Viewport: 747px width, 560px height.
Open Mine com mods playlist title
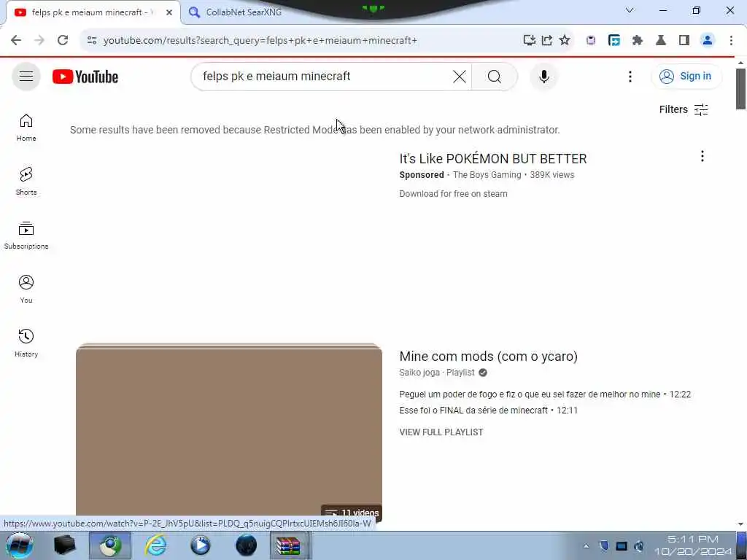point(488,356)
